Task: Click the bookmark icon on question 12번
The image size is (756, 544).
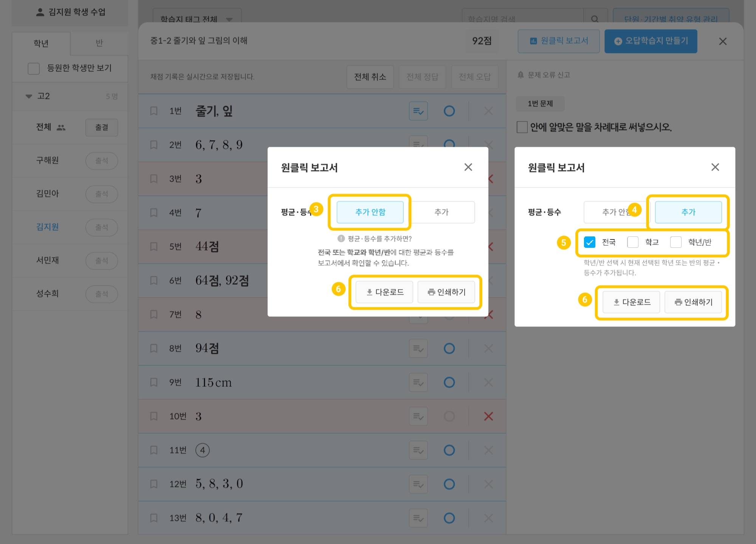Action: pos(154,484)
